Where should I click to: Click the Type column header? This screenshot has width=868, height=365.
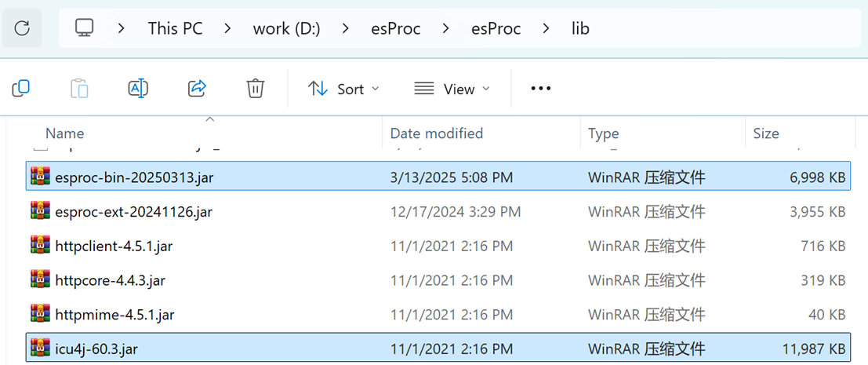click(x=604, y=133)
